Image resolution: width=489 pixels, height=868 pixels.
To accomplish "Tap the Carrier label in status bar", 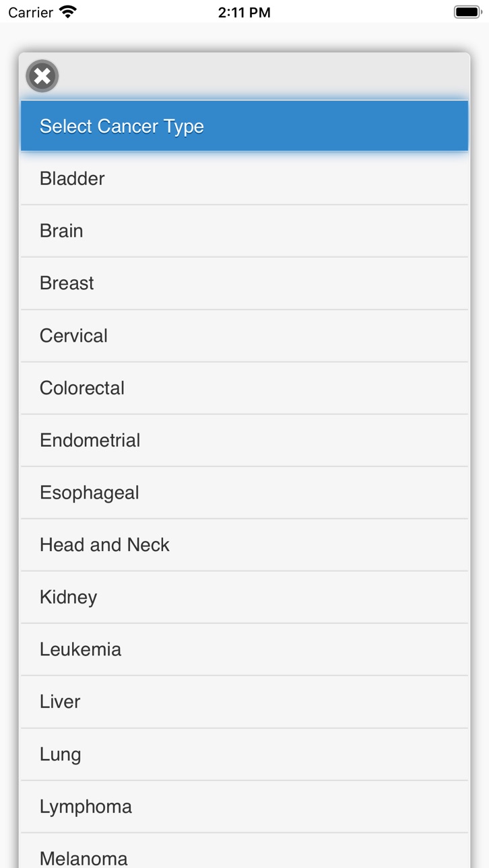I will click(x=30, y=12).
